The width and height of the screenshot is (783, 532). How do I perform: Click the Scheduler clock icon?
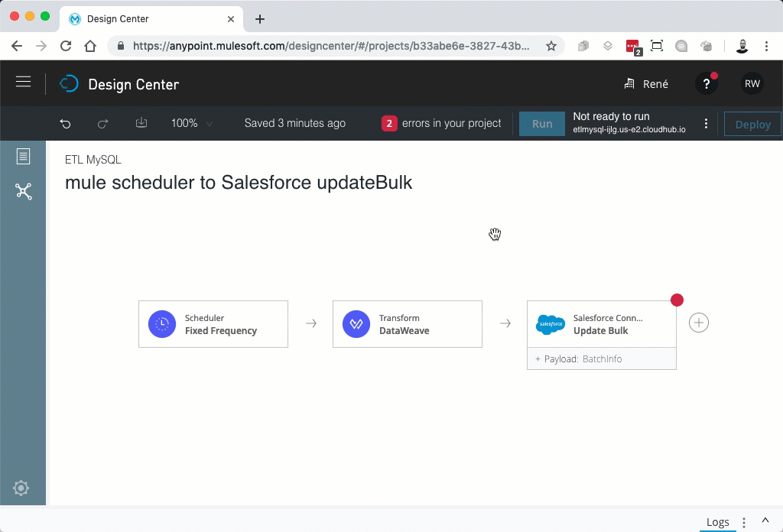[162, 324]
